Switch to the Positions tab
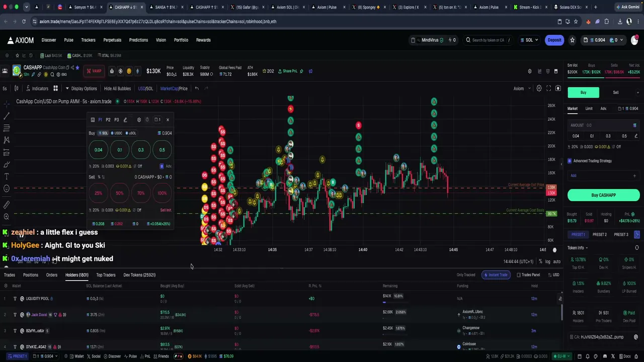Screen dimensions: 644x362 point(30,275)
